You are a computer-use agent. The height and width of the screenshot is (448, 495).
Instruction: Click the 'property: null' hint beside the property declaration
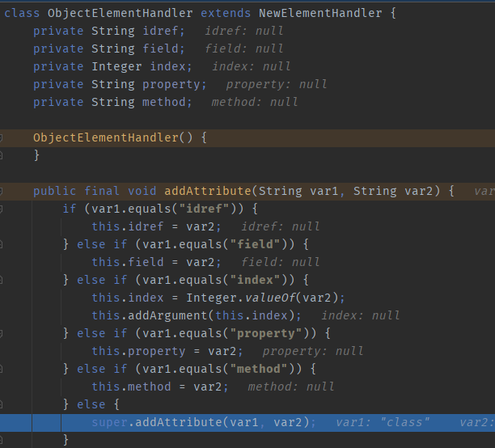click(x=277, y=84)
